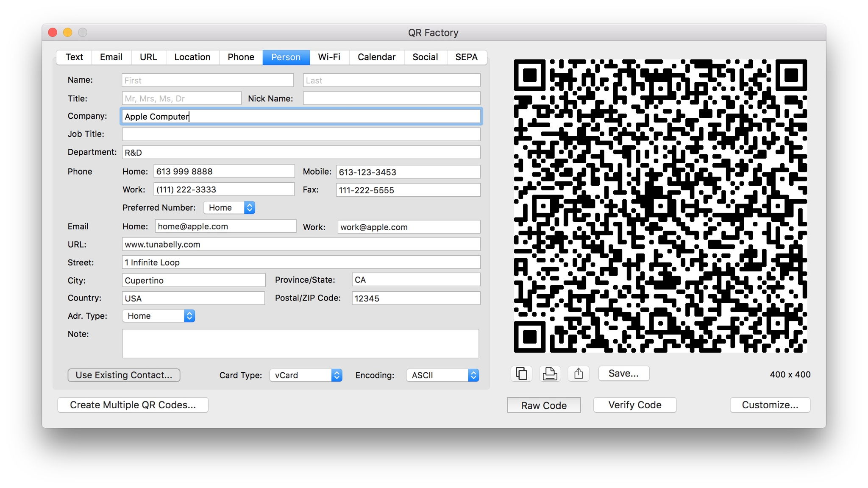Click the Country field with USA
868x488 pixels.
[x=194, y=298]
